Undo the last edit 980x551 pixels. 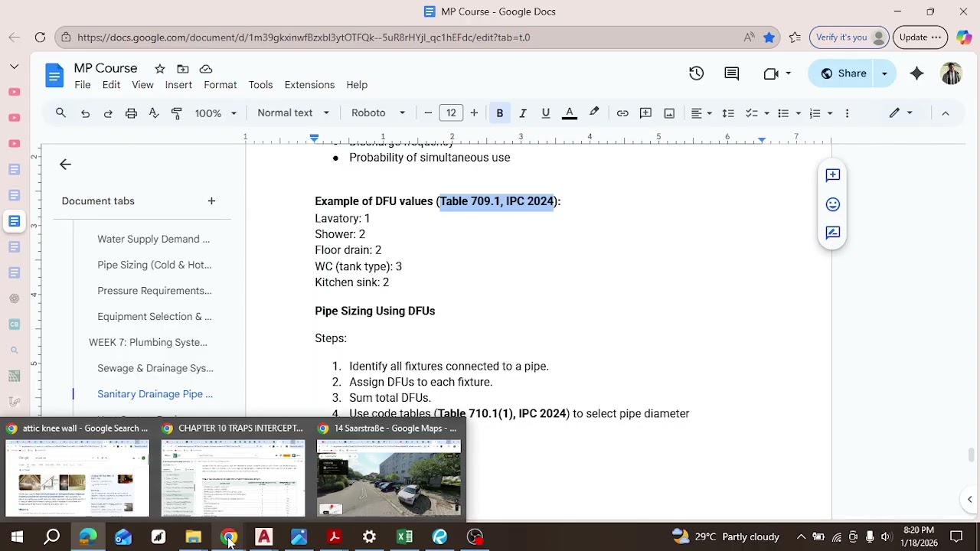coord(85,113)
